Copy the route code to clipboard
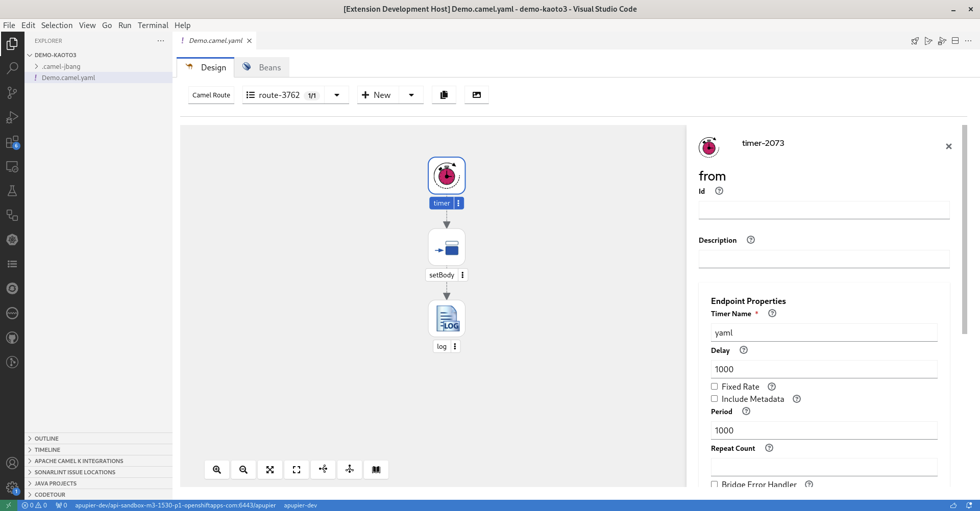The image size is (980, 511). pos(444,95)
